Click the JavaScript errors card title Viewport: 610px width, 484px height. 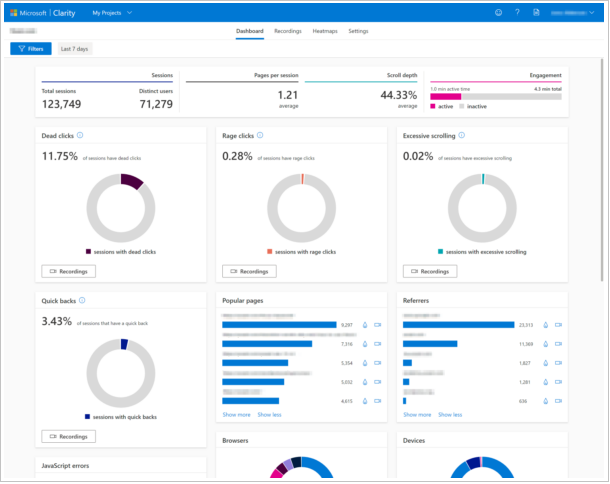65,466
